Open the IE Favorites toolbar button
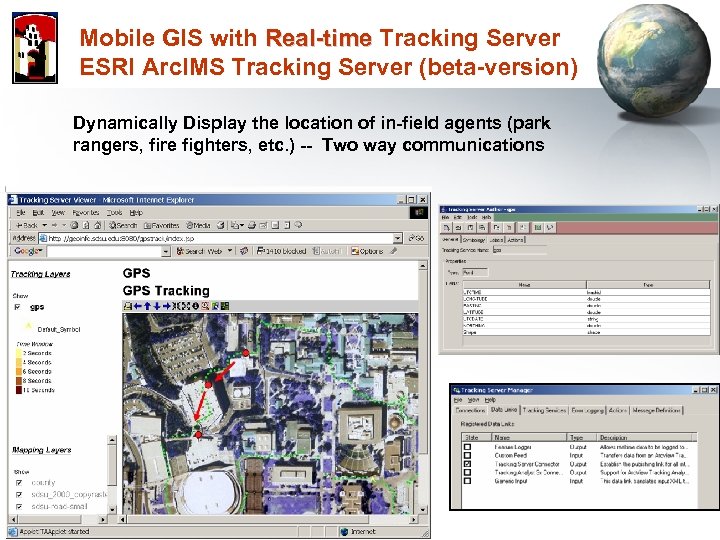The image size is (720, 540). (161, 225)
